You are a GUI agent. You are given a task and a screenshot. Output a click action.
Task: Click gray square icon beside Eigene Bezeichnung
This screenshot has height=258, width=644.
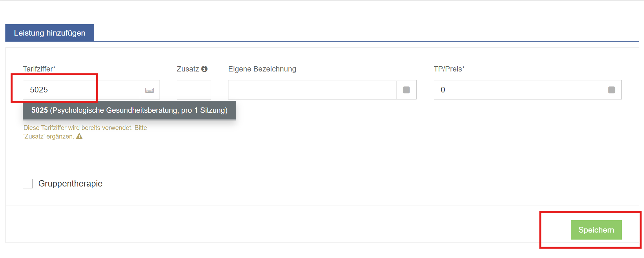point(406,90)
